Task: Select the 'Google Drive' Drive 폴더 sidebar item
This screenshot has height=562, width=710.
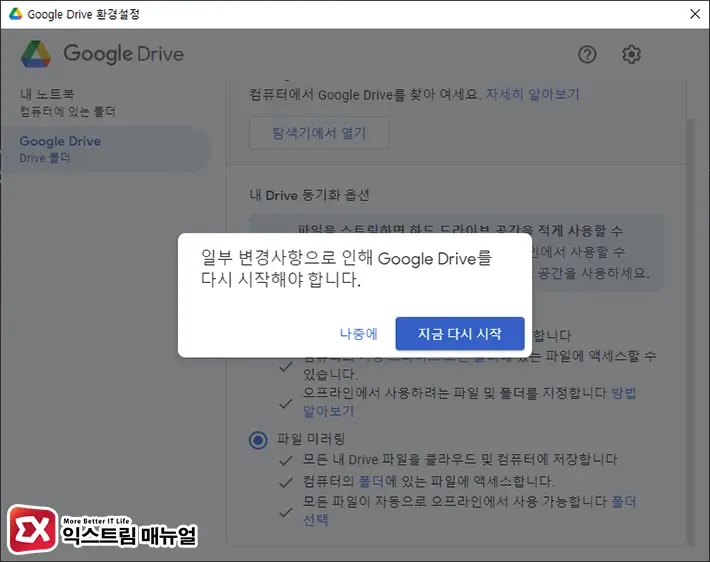Action: coord(104,149)
